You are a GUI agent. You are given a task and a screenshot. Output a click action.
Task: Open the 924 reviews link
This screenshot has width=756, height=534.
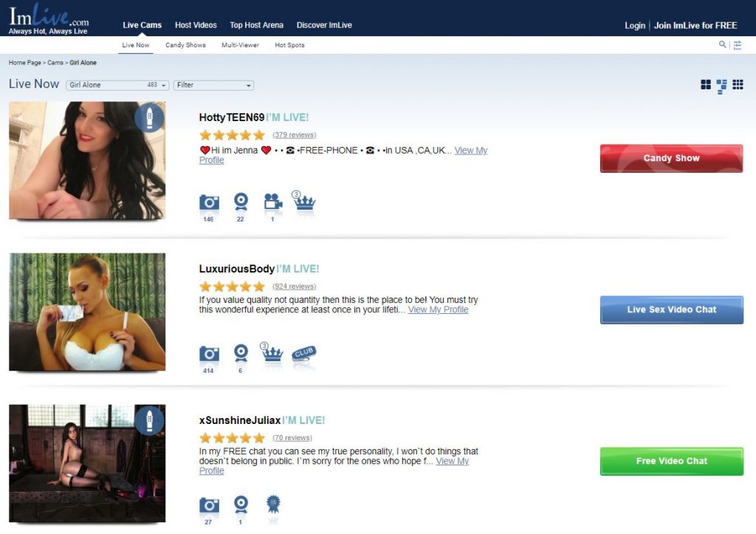click(x=294, y=286)
